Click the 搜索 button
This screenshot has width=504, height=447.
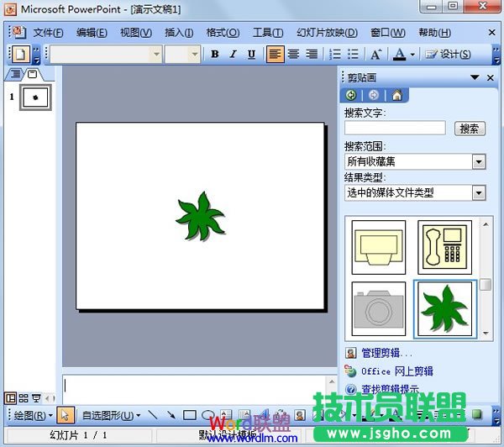click(470, 129)
